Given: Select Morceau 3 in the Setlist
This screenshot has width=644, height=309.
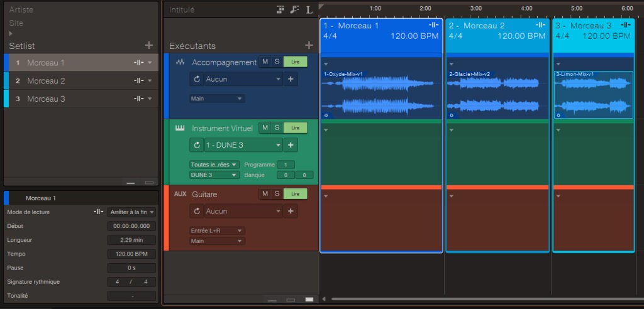Looking at the screenshot, I should point(46,99).
